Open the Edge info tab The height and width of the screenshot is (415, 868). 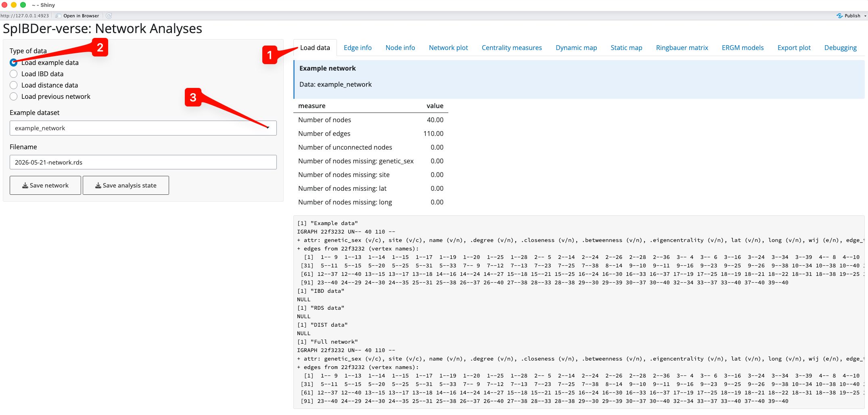pyautogui.click(x=358, y=48)
